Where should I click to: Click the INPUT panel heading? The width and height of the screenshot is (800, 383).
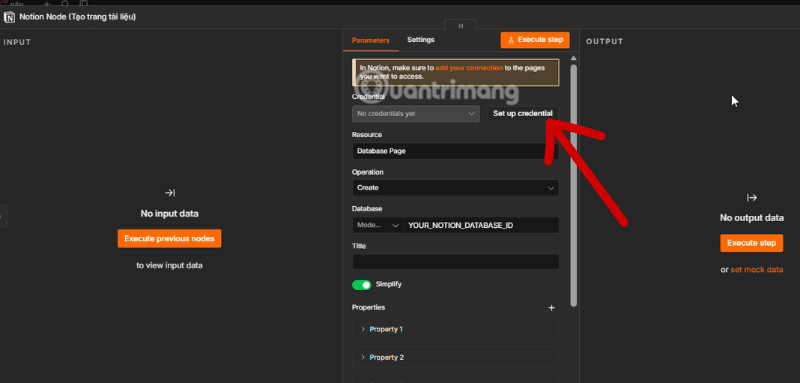pos(17,42)
